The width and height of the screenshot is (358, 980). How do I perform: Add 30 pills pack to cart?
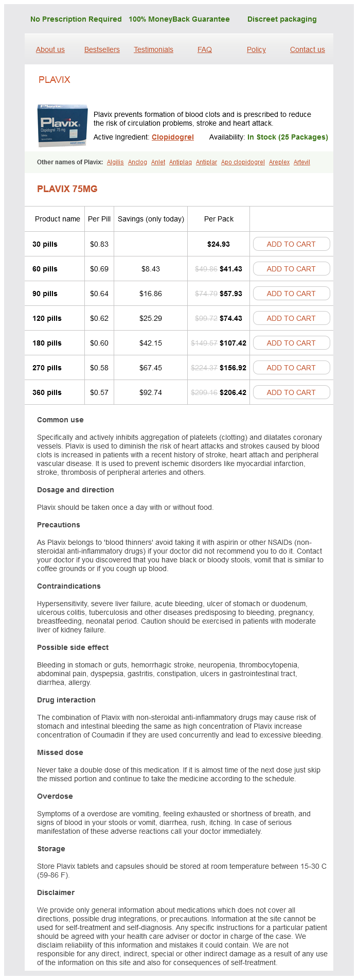click(291, 244)
